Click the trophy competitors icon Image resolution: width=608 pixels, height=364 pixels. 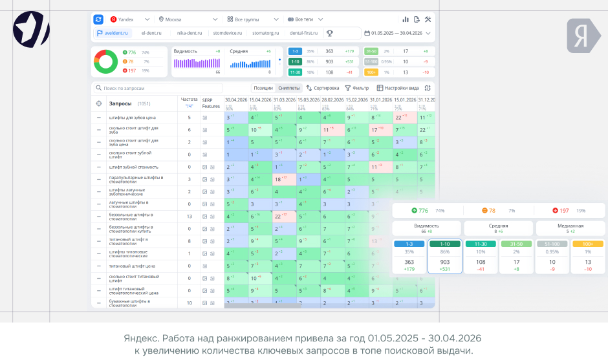[330, 34]
